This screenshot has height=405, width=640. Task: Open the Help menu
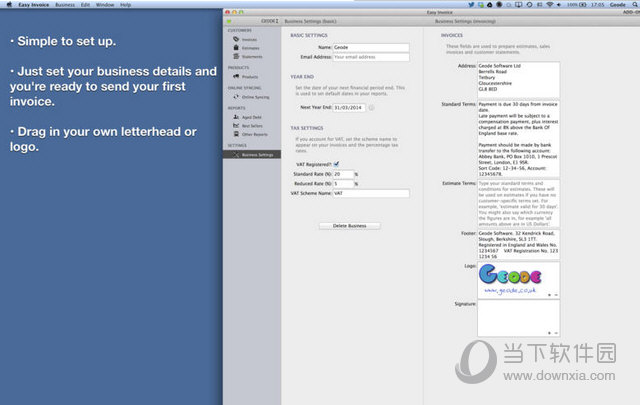click(125, 5)
